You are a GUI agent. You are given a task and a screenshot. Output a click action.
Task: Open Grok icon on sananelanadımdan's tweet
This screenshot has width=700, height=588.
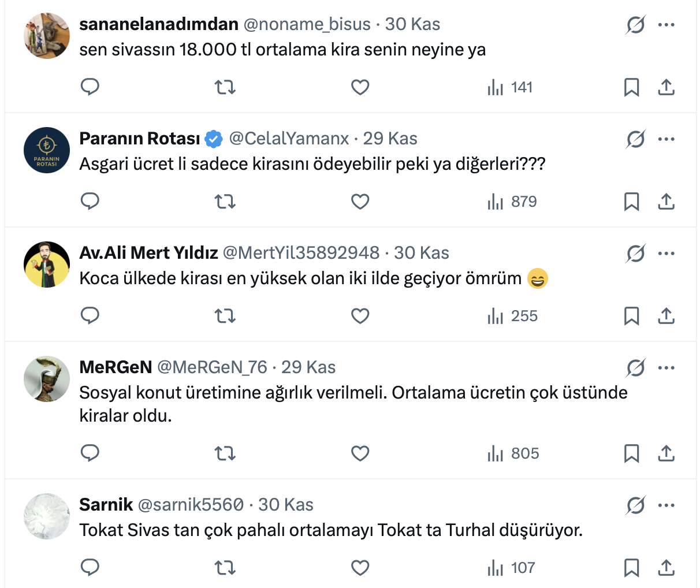[635, 25]
